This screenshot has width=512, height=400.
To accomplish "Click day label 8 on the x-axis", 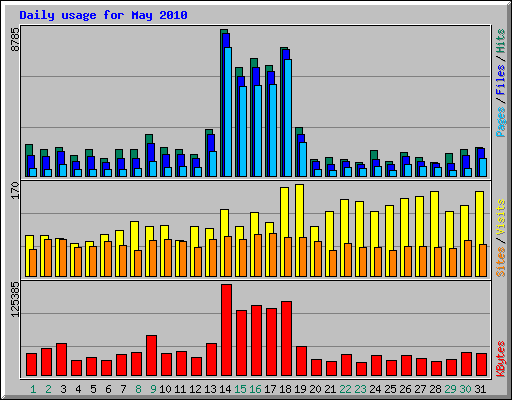I will coord(138,389).
